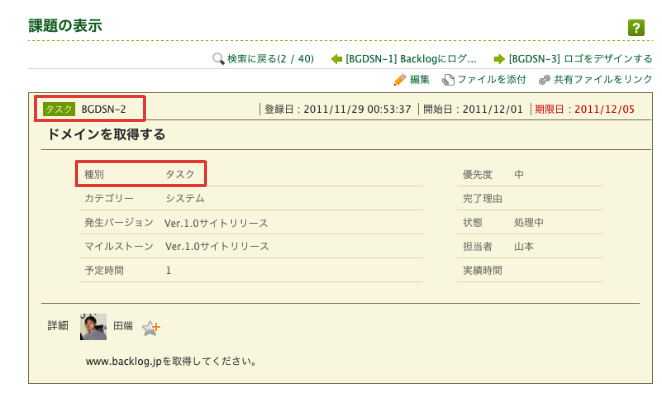Click the 優先度 field label
Screen dimensions: 662x407
[478, 174]
